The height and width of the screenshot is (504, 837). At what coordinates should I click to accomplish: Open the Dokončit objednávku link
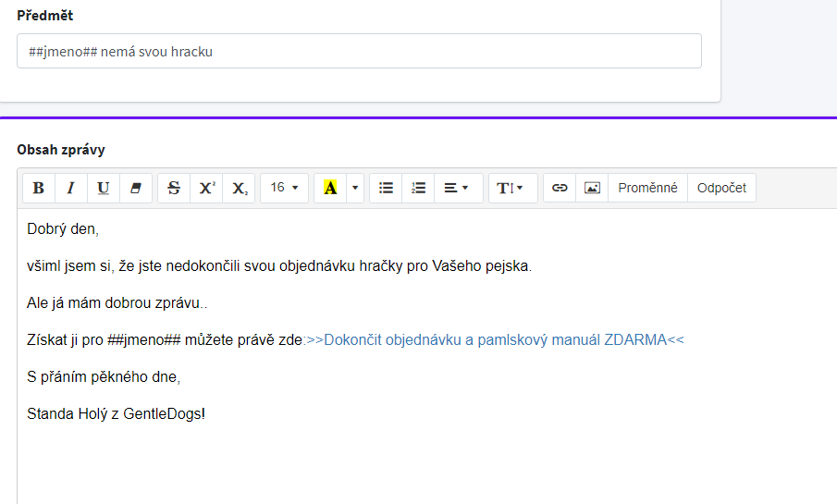496,340
